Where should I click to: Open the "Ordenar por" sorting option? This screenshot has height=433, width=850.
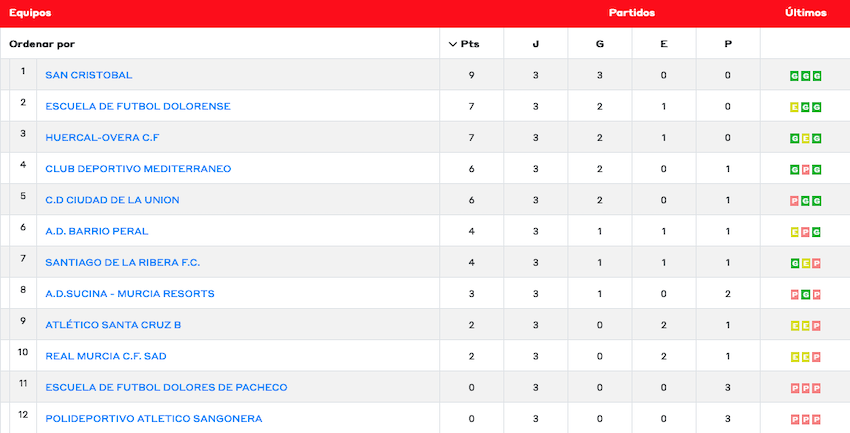[42, 44]
